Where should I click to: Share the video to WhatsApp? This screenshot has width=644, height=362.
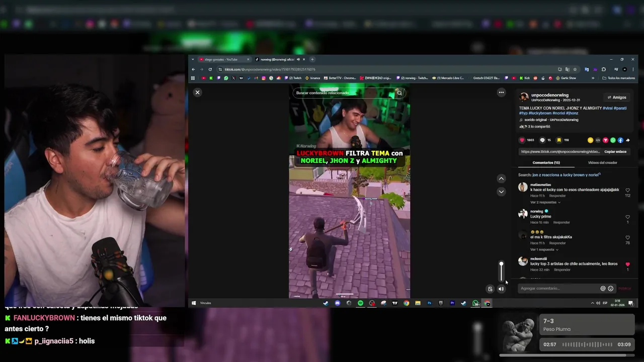[613, 140]
